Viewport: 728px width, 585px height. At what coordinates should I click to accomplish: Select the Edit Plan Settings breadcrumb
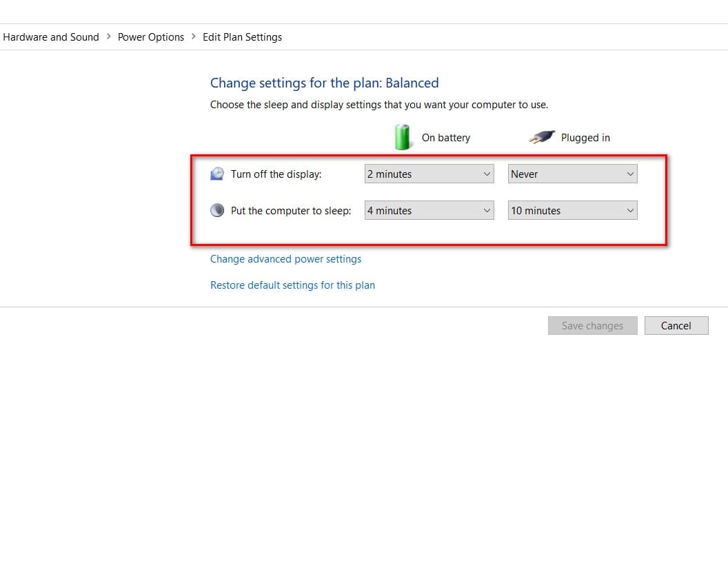point(243,37)
